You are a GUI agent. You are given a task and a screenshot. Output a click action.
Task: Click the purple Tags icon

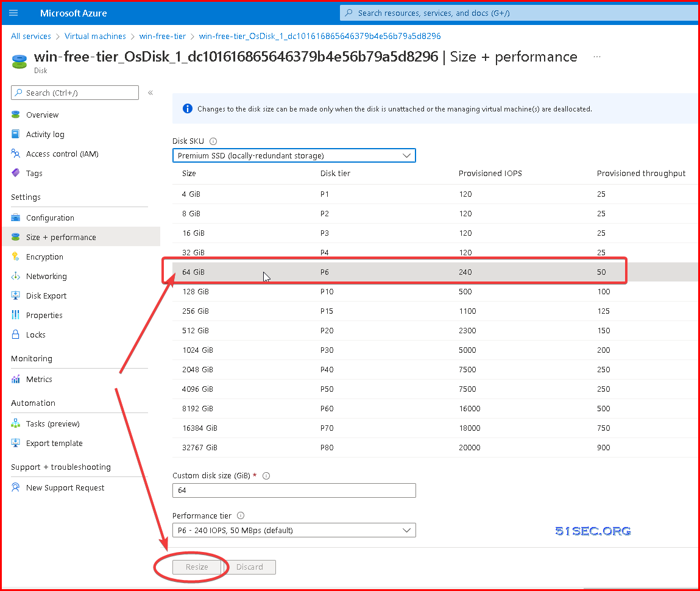pos(16,173)
